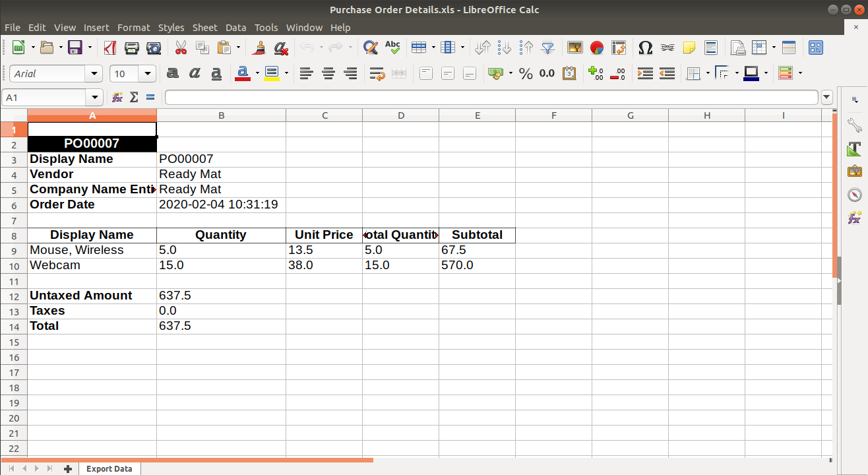Expand the Name Box dropdown
Image resolution: width=868 pixels, height=475 pixels.
pos(94,98)
